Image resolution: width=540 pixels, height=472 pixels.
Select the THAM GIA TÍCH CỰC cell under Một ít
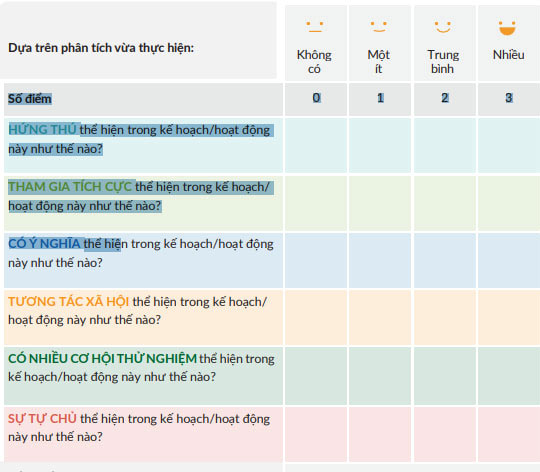click(380, 203)
